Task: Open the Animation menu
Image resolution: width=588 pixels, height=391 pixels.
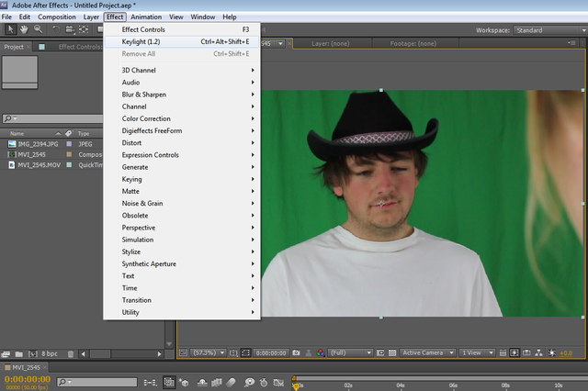Action: click(146, 17)
